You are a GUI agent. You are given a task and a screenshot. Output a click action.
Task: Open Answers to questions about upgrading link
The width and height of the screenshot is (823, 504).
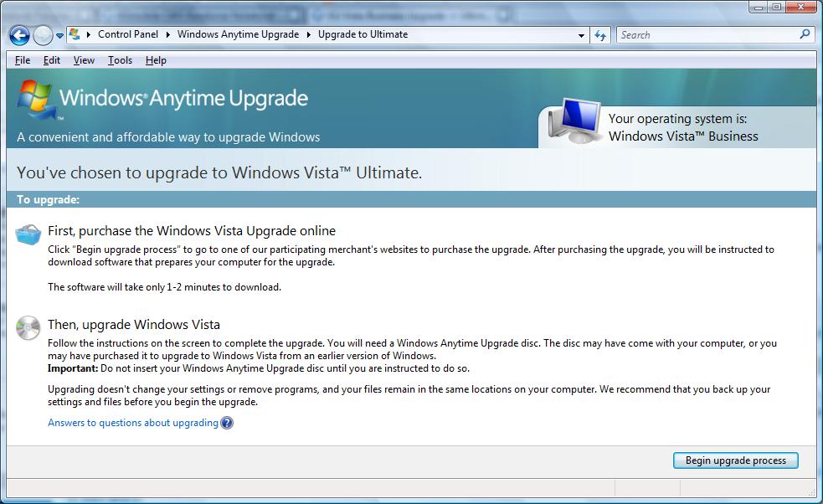tap(133, 423)
